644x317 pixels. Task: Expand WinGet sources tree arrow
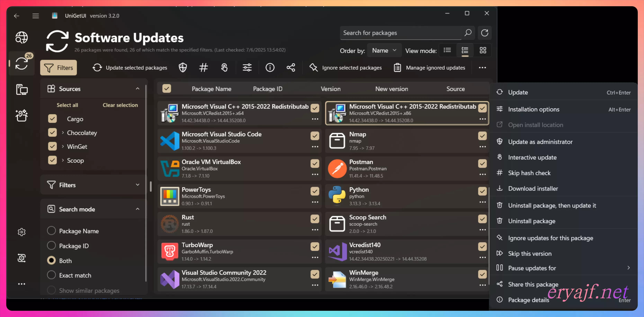coord(63,146)
